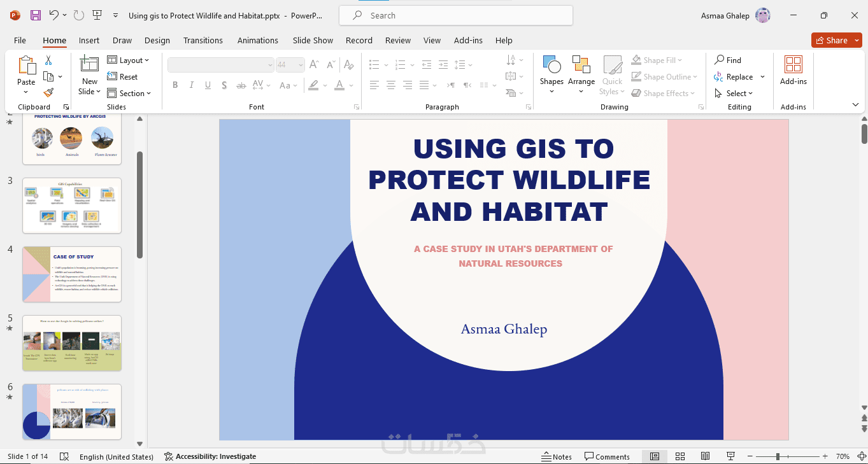Toggle Bold formatting
This screenshot has height=464, width=868.
coord(175,85)
